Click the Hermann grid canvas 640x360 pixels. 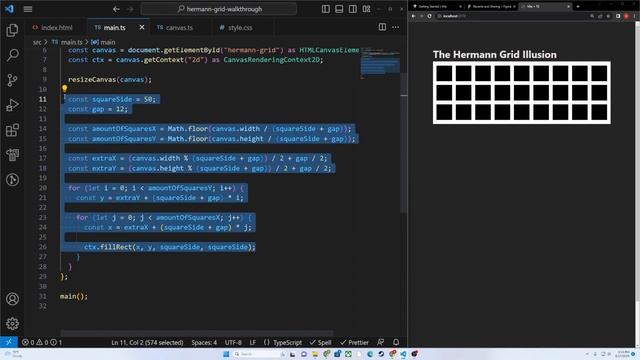pyautogui.click(x=522, y=93)
